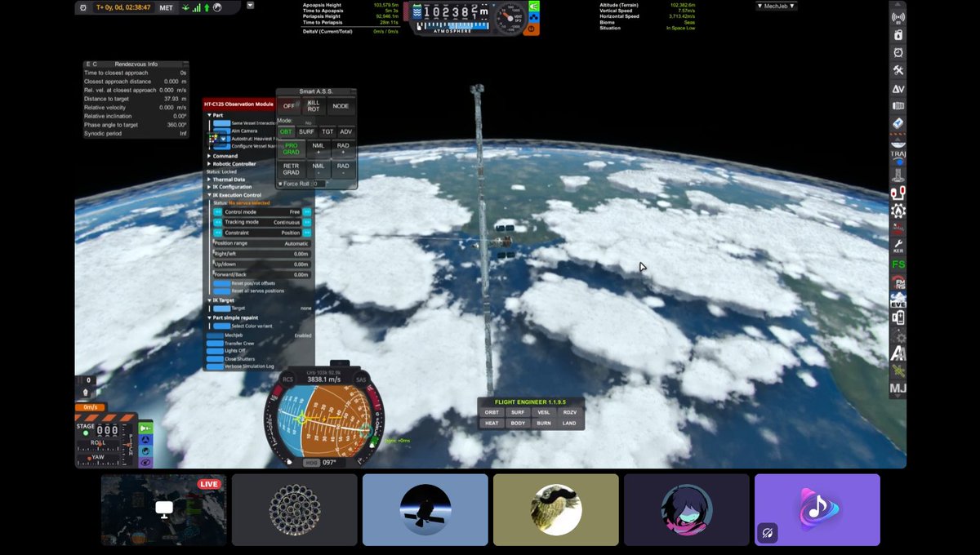The width and height of the screenshot is (980, 555).
Task: Collapse the Part simple repaint section
Action: point(209,318)
